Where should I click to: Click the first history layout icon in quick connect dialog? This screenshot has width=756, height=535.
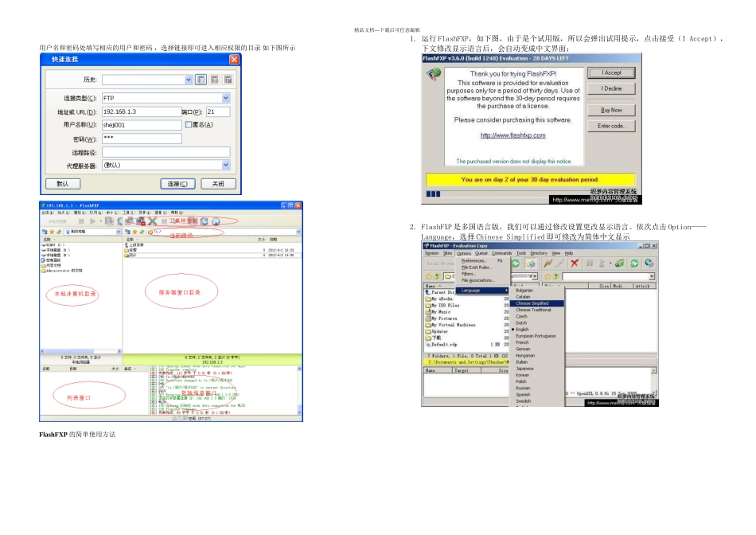(201, 80)
